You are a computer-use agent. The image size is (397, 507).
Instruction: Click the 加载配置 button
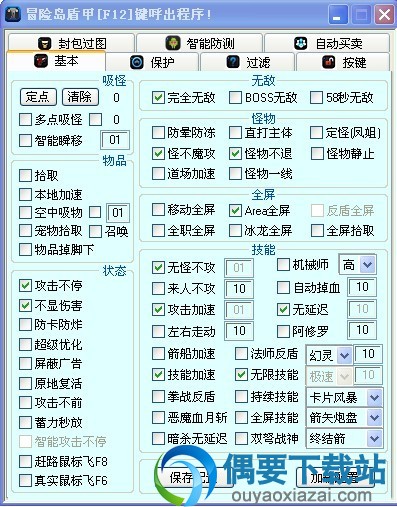pos(335,477)
